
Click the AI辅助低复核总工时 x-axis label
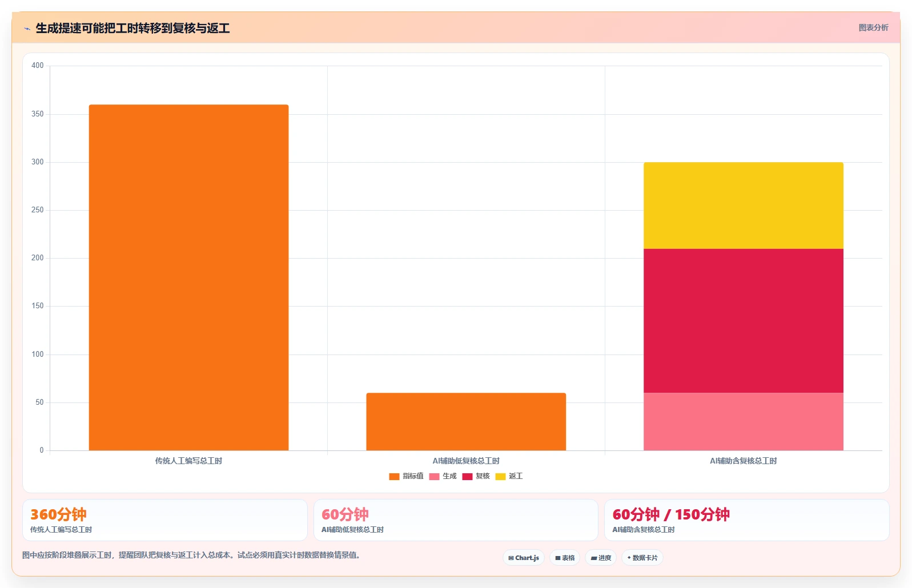pos(466,461)
